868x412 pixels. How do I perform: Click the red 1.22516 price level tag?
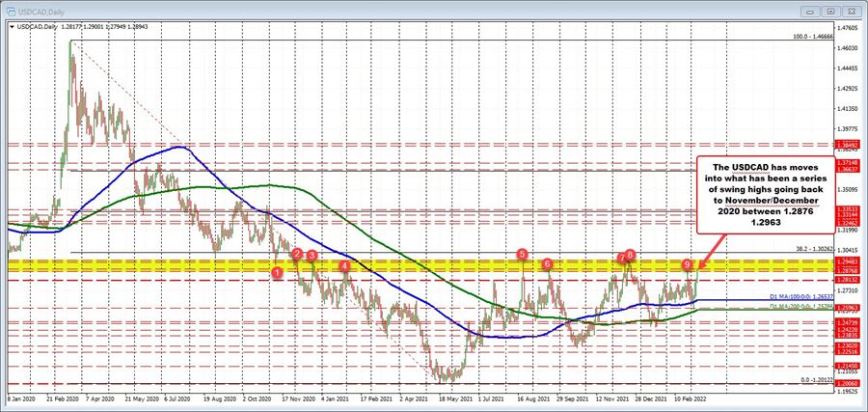pyautogui.click(x=847, y=351)
